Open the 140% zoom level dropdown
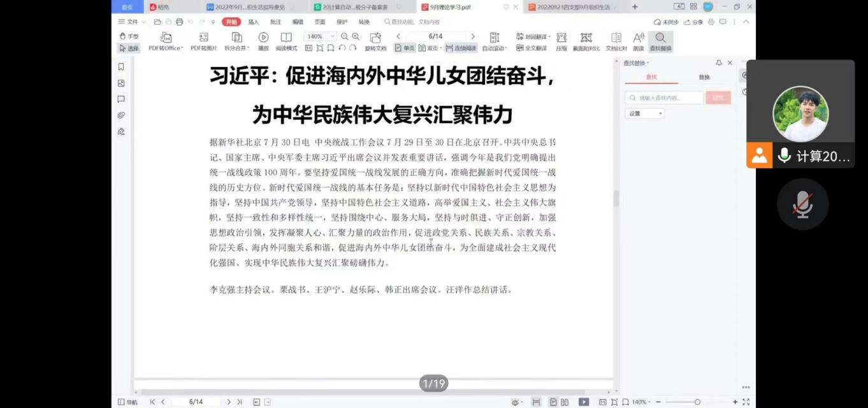The image size is (868, 408). tap(319, 36)
